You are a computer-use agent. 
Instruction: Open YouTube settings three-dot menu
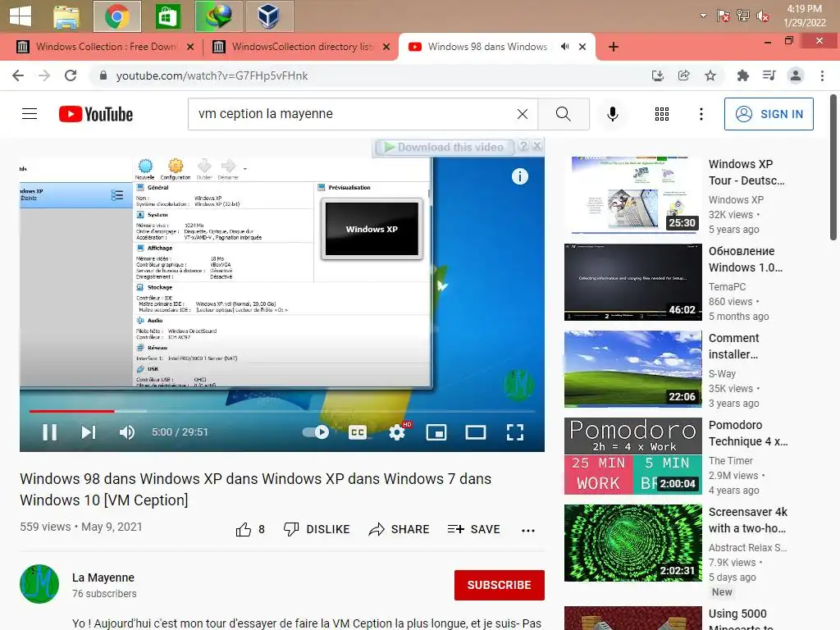click(x=701, y=113)
